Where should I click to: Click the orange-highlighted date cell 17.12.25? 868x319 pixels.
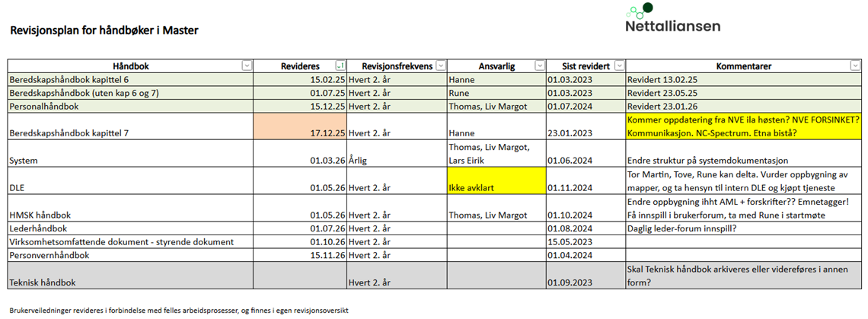click(x=300, y=126)
